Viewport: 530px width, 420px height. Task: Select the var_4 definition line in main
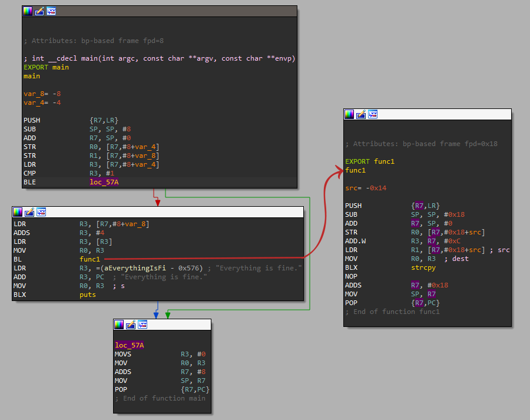click(x=42, y=102)
